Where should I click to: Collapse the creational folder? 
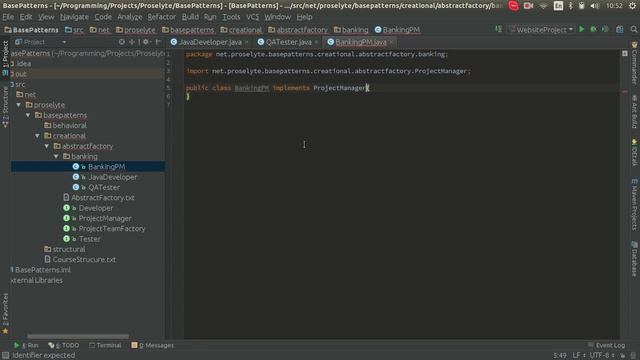click(38, 136)
